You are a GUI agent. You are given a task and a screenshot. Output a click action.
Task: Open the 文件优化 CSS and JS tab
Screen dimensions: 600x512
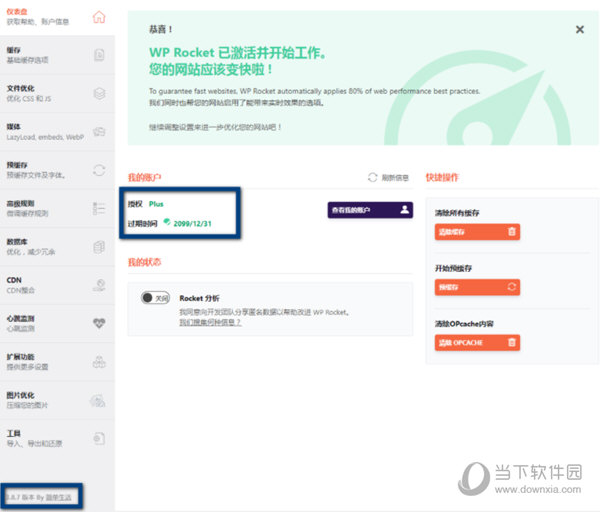[x=57, y=93]
